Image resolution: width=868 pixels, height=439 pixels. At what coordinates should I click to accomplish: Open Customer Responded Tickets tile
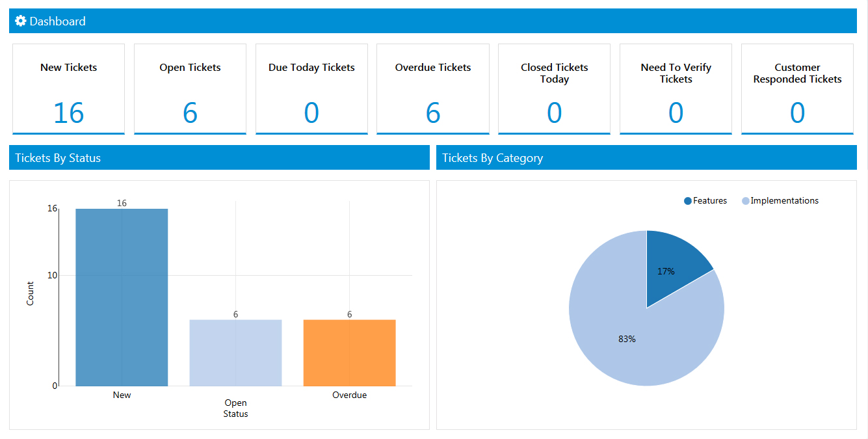pyautogui.click(x=797, y=88)
